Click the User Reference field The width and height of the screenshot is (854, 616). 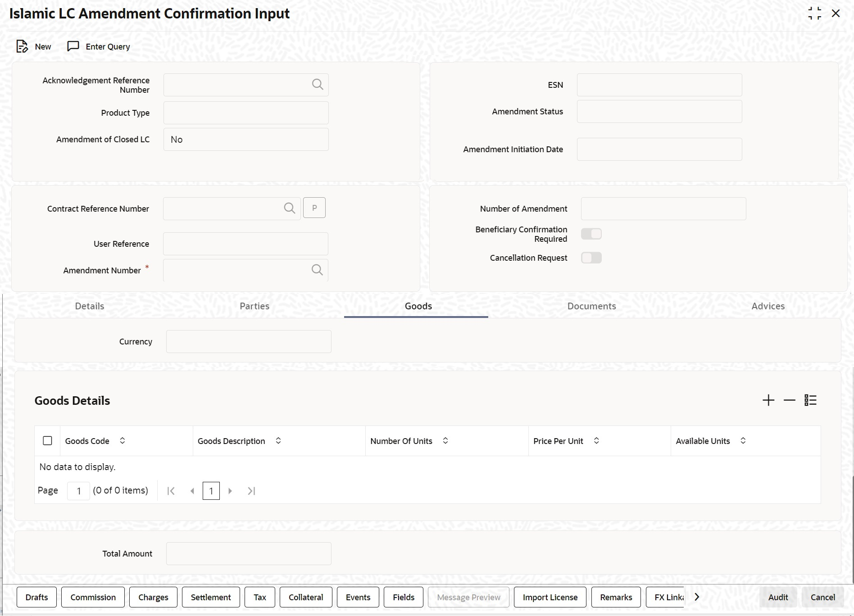(245, 244)
